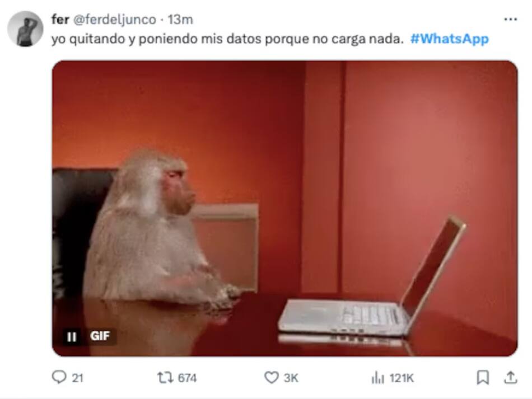The image size is (532, 399).
Task: Click the 21 replies count
Action: (x=77, y=378)
